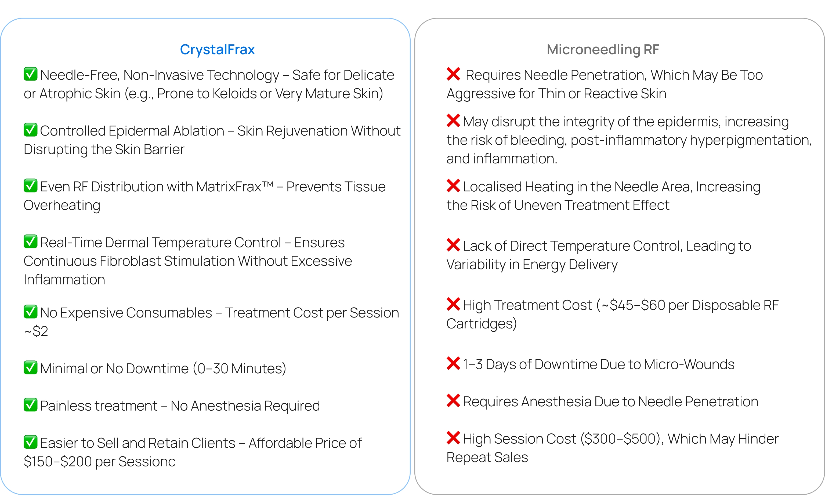Click the blue CrystalFrax heading
This screenshot has width=825, height=504.
[x=217, y=50]
